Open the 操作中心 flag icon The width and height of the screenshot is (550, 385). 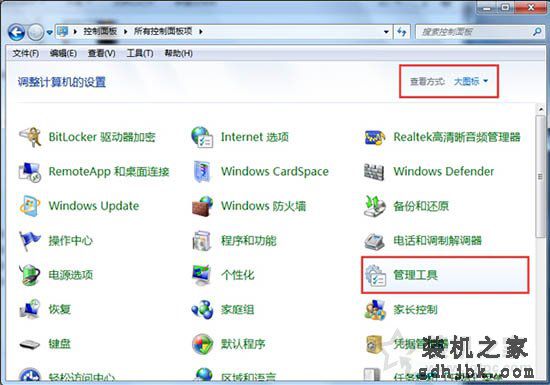click(x=30, y=241)
